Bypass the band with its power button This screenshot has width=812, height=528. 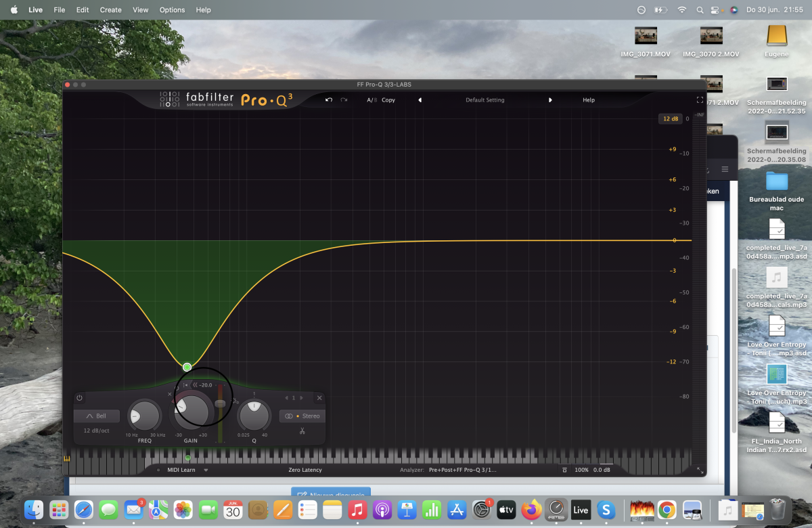pos(79,397)
